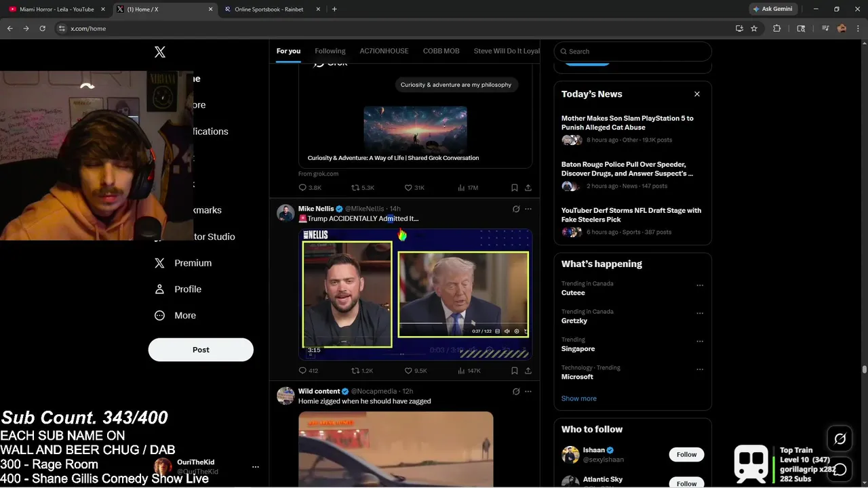The image size is (868, 488).
Task: Play the Trump ACCIDENTALLY Admitted It video
Action: tap(415, 294)
